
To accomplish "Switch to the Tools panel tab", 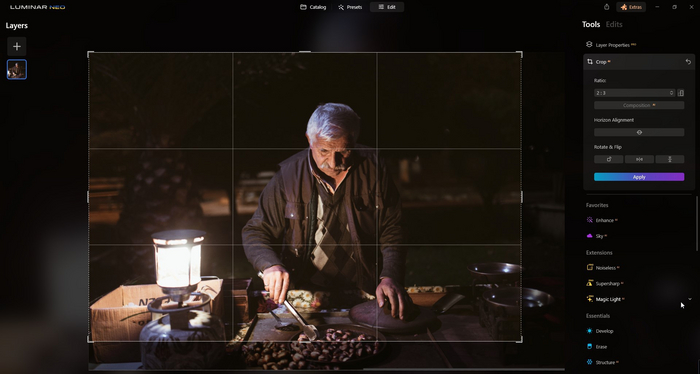I will coord(591,25).
